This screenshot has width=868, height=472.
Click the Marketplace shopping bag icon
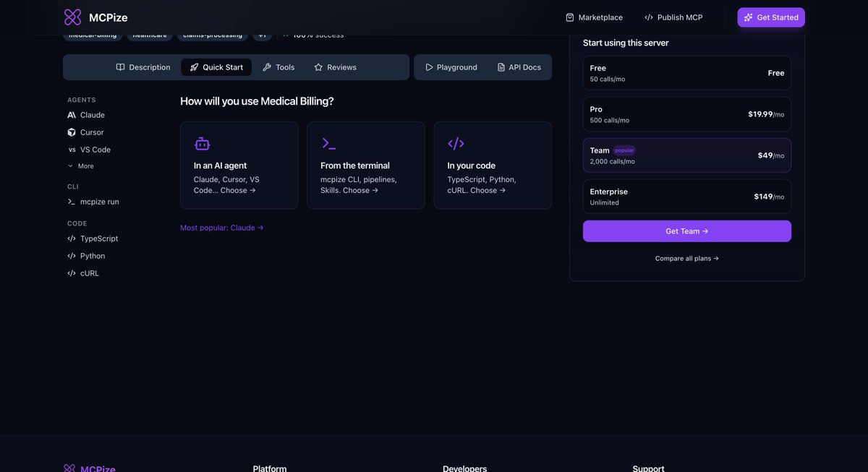[570, 17]
